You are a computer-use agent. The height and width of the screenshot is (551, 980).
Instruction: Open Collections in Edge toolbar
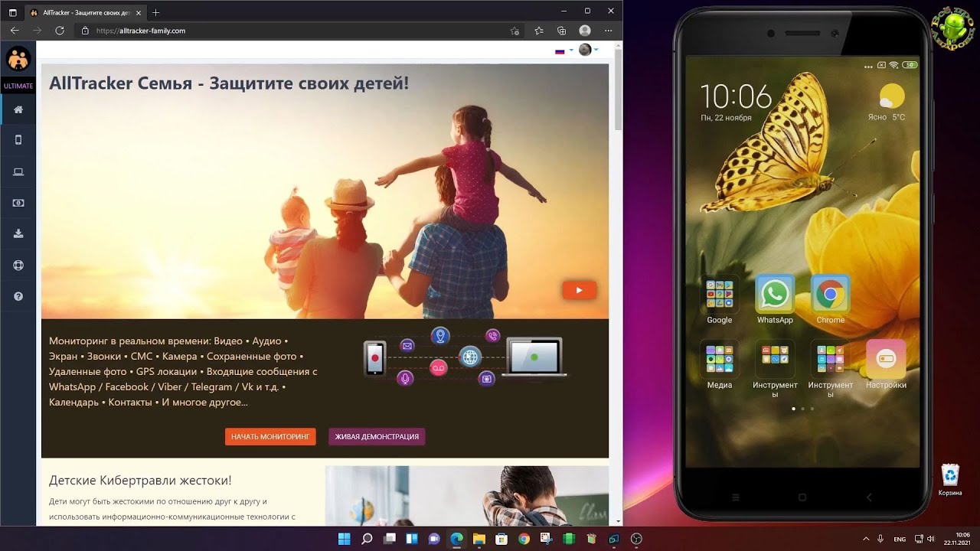[562, 31]
